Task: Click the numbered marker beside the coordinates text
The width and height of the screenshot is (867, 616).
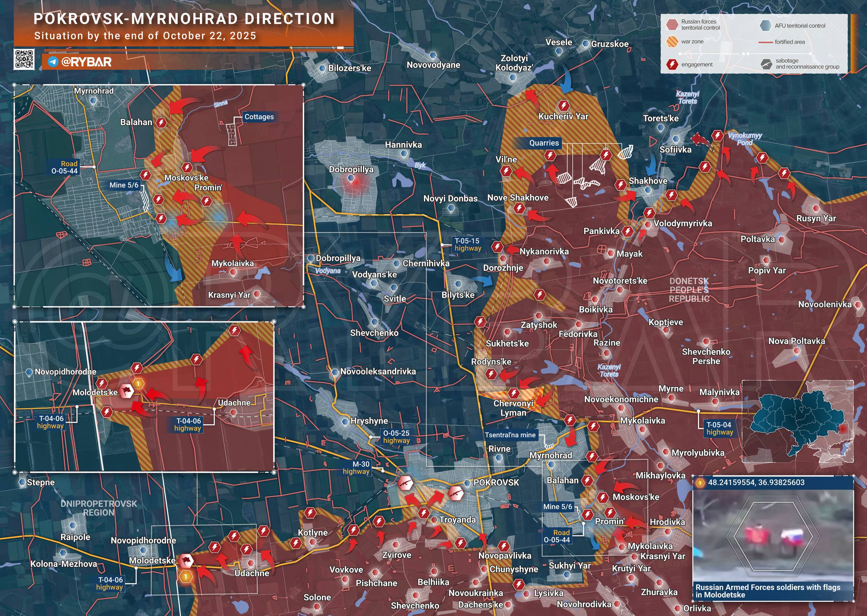Action: (x=700, y=483)
